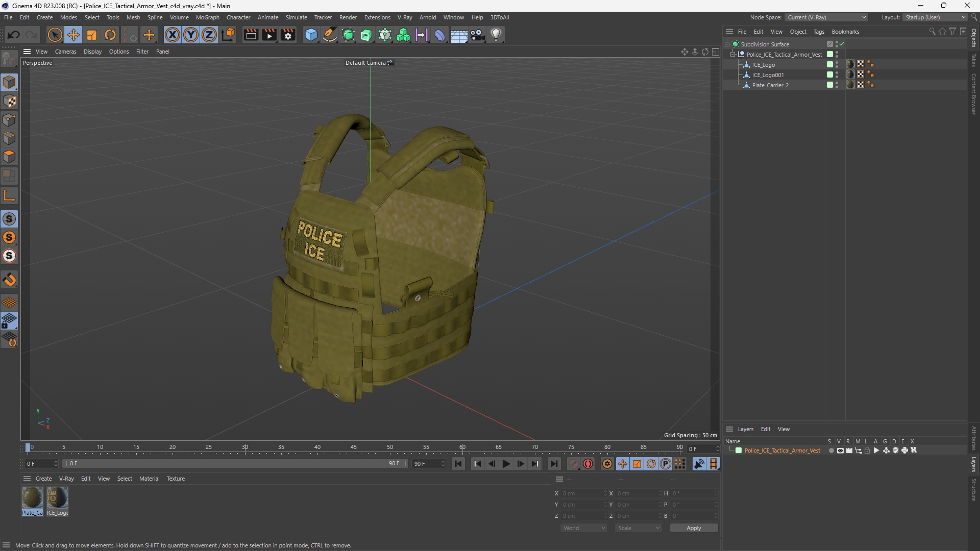980x551 pixels.
Task: Toggle Autokeying button
Action: [x=588, y=464]
